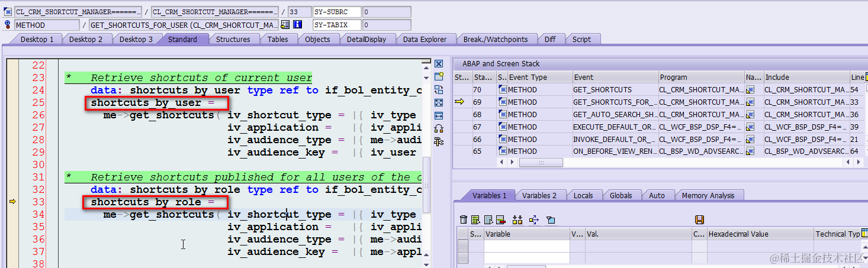The width and height of the screenshot is (868, 268).
Task: Open the Structures tab
Action: (x=233, y=39)
